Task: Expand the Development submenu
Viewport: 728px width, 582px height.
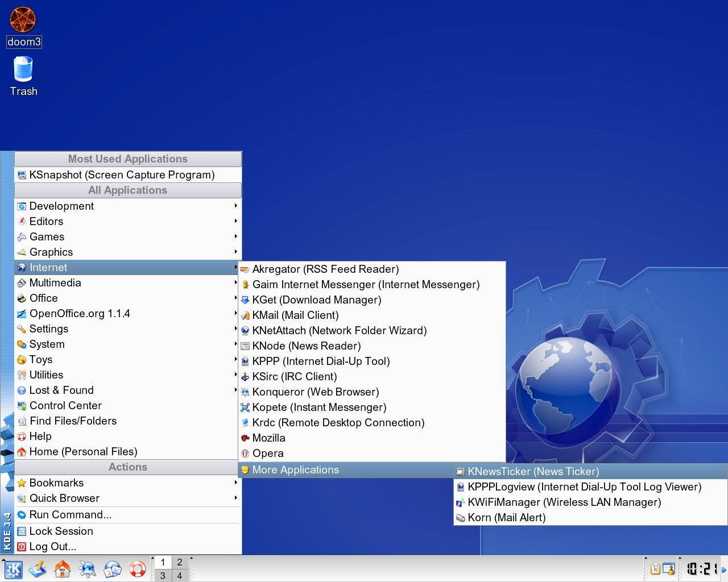Action: 128,206
